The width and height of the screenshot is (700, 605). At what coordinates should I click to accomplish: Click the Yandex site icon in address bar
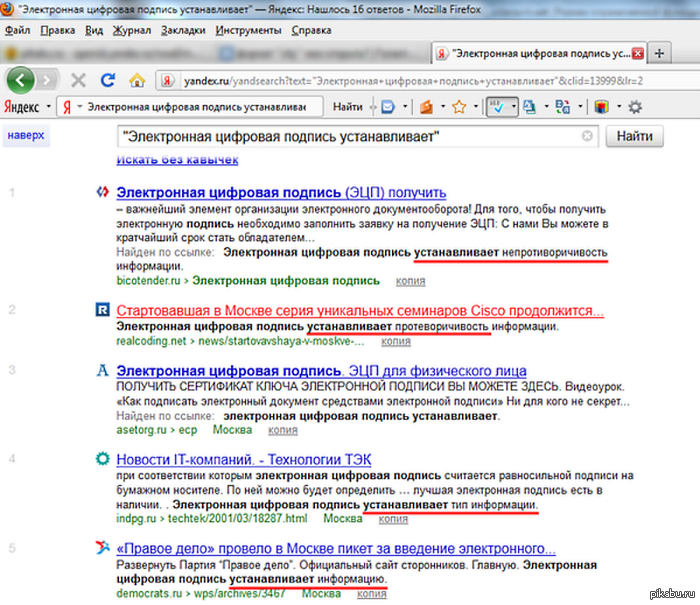[x=167, y=81]
